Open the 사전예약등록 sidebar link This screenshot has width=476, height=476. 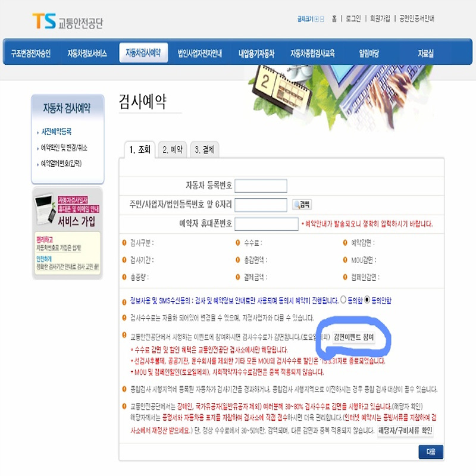click(57, 131)
